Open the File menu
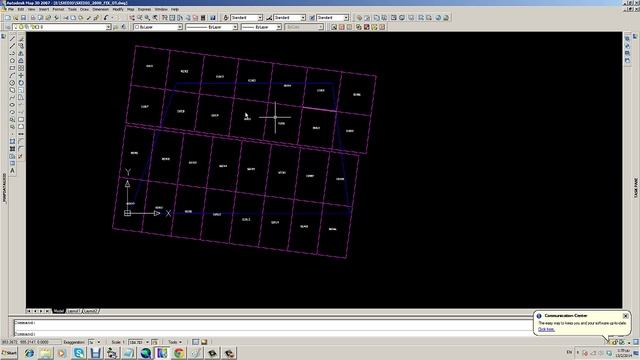 point(11,9)
